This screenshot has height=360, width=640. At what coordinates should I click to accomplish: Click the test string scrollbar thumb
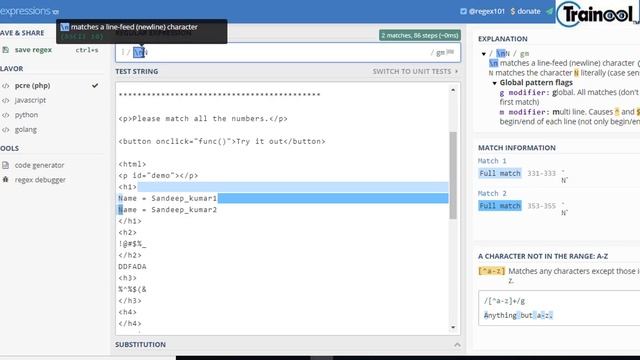[453, 176]
